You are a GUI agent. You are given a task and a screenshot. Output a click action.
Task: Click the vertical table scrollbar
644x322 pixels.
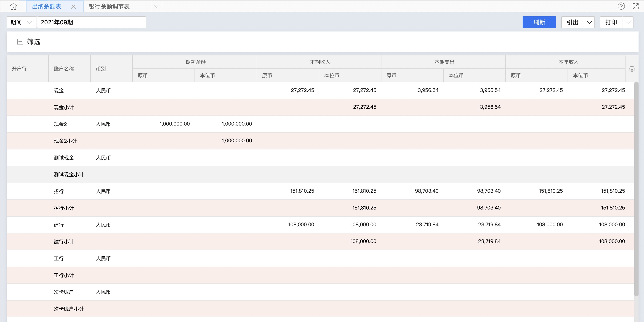tap(636, 190)
